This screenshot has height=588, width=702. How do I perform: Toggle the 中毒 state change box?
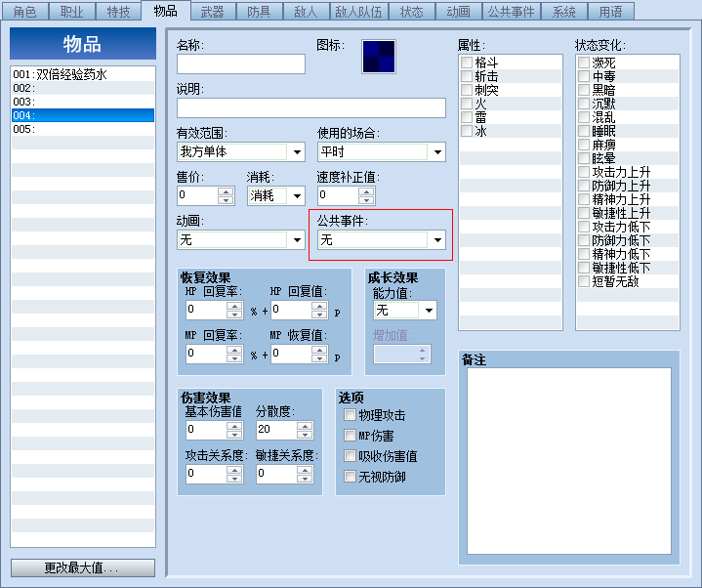pos(584,76)
